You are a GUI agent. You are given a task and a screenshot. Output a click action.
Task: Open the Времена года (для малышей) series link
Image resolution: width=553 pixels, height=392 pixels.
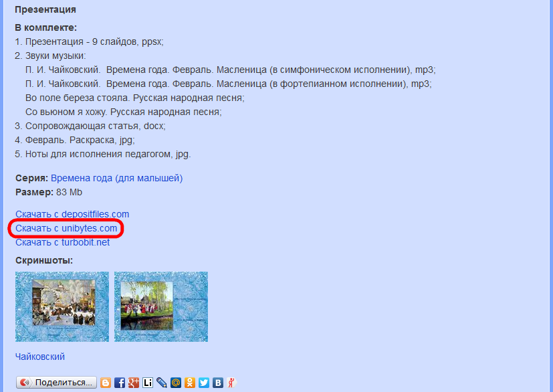point(116,178)
